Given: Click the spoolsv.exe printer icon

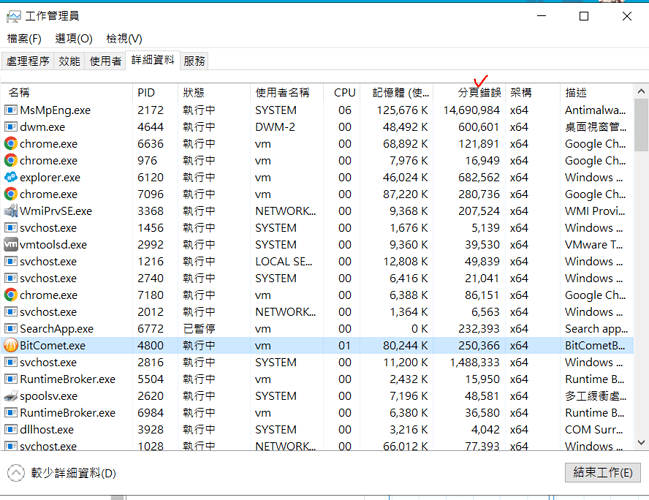Looking at the screenshot, I should (x=11, y=396).
